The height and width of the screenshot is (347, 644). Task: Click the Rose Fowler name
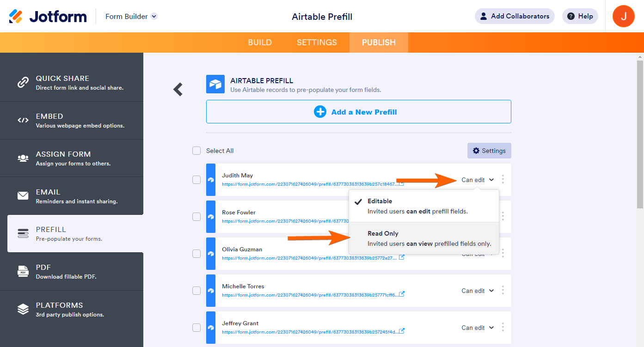click(239, 213)
